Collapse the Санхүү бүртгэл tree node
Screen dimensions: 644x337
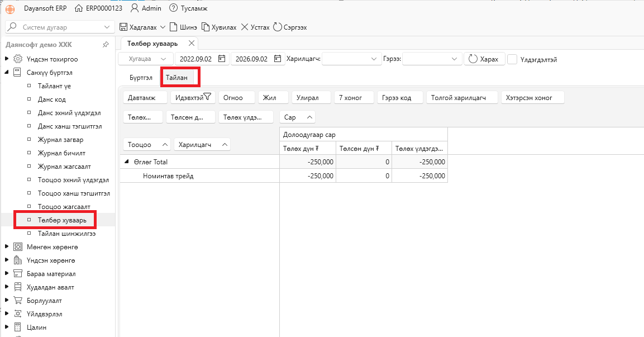click(7, 72)
